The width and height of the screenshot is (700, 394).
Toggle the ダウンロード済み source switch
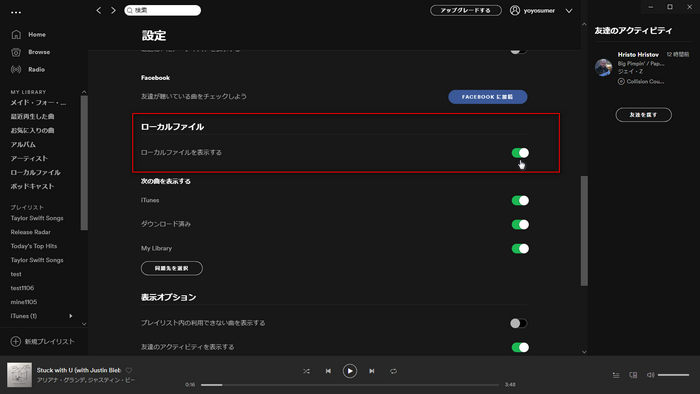[x=520, y=224]
